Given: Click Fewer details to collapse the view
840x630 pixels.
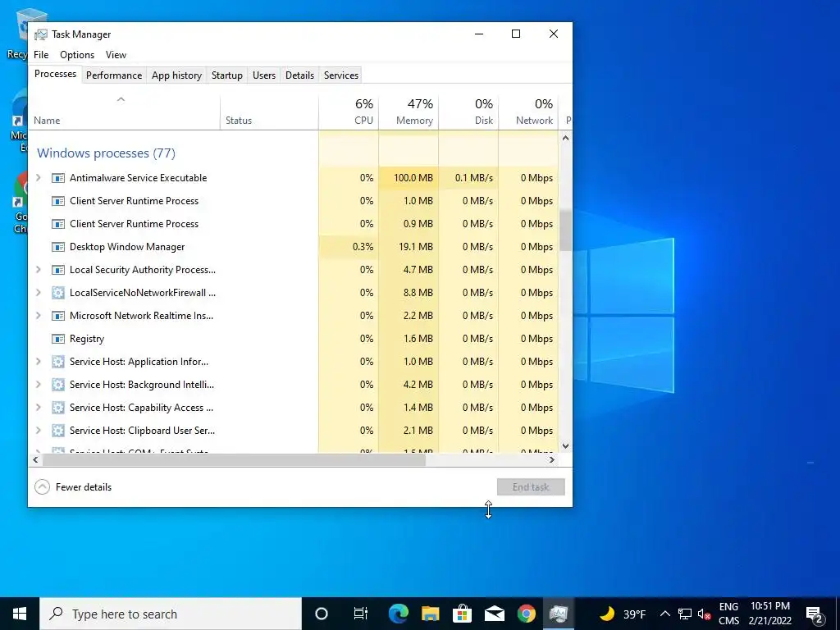Looking at the screenshot, I should (73, 487).
